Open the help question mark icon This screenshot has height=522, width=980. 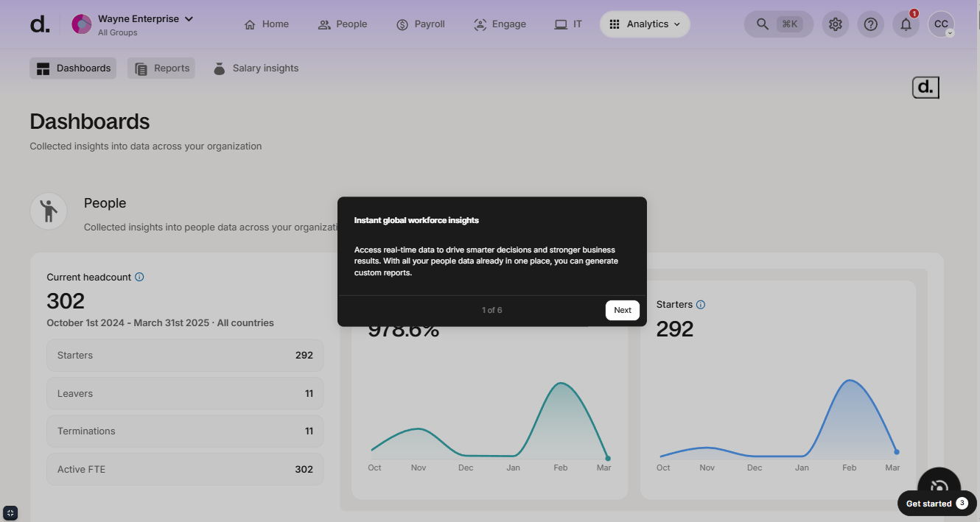tap(870, 24)
